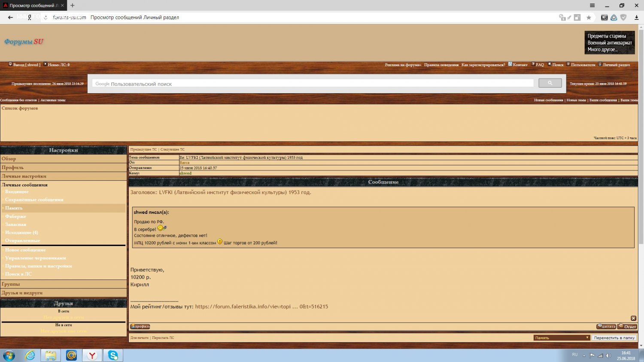Click the Google search magnifier button
Screen dimensions: 644x362
click(x=550, y=83)
